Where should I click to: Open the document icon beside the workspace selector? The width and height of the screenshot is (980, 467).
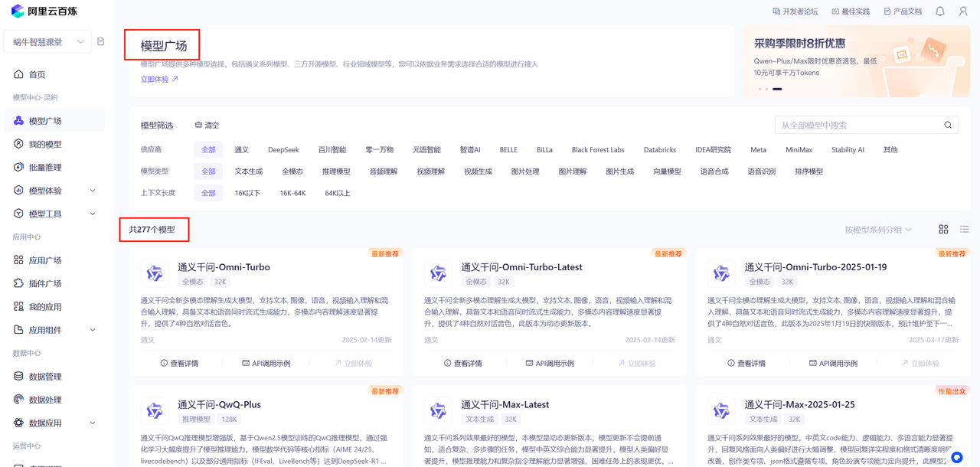(x=100, y=41)
